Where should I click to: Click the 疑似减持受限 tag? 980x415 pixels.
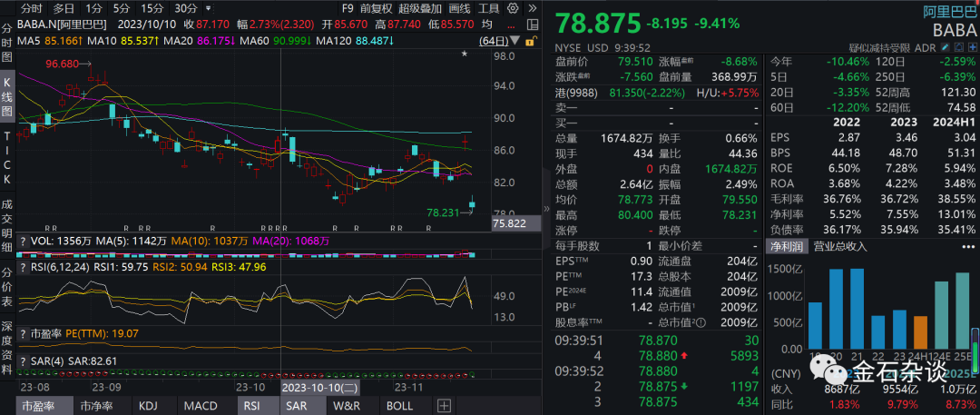pyautogui.click(x=879, y=47)
